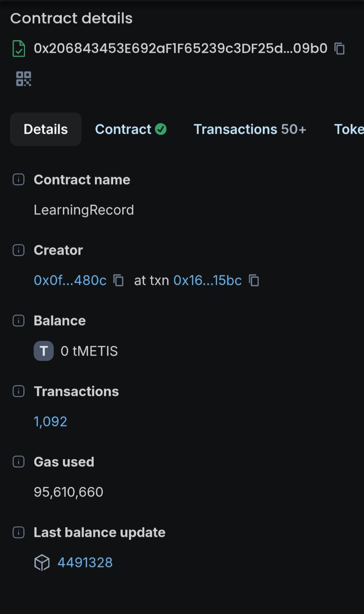The width and height of the screenshot is (364, 614).
Task: Open the partially visible Token tab
Action: 349,130
